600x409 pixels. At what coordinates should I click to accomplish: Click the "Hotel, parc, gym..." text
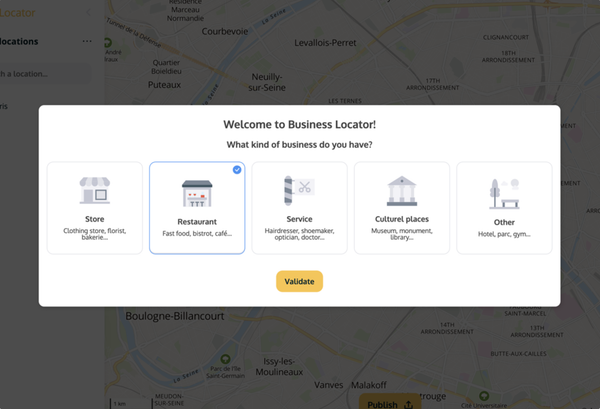pyautogui.click(x=504, y=234)
